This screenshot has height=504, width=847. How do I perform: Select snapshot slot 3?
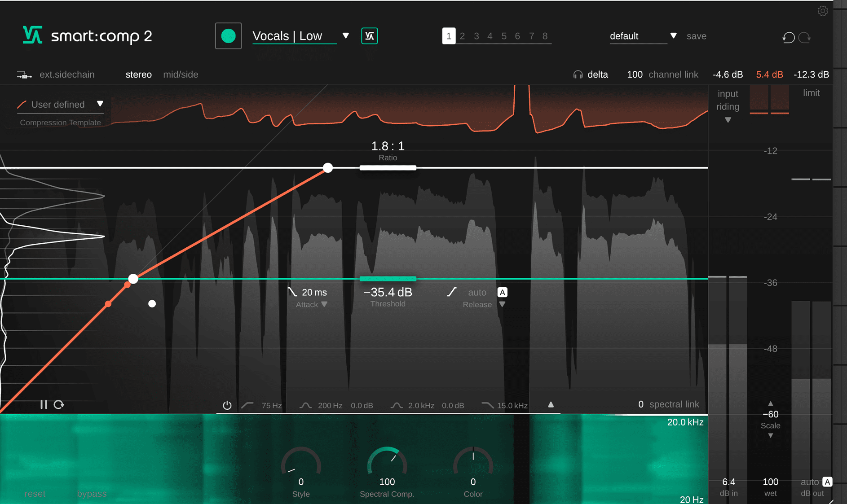[476, 36]
